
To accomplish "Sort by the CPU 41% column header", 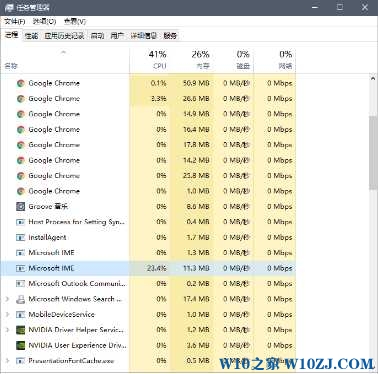I will click(x=150, y=61).
